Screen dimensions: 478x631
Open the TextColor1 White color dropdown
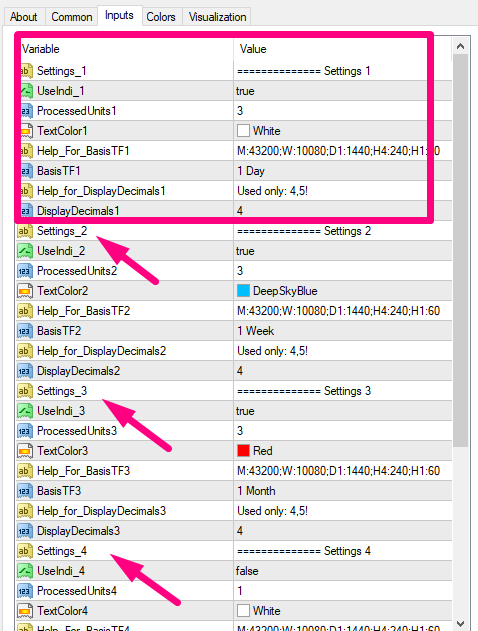coord(342,131)
